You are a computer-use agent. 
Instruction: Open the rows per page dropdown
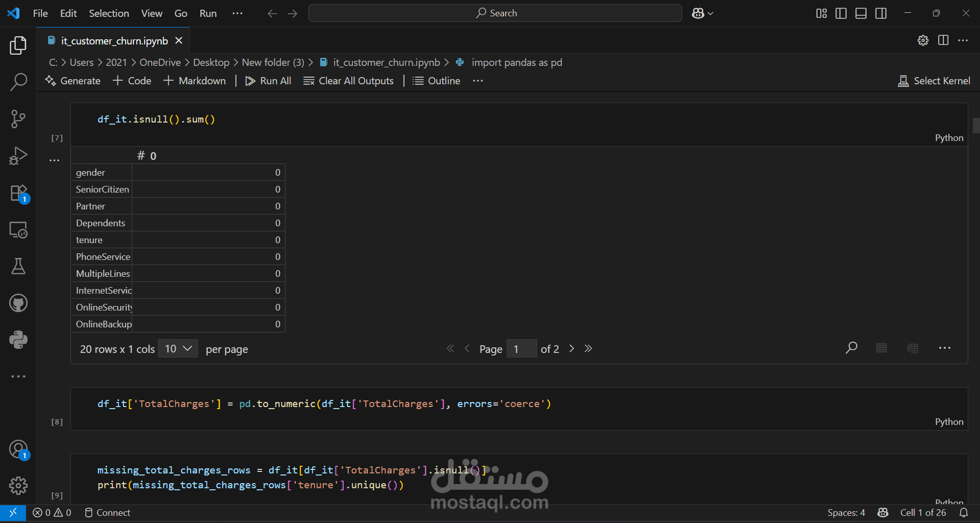178,349
